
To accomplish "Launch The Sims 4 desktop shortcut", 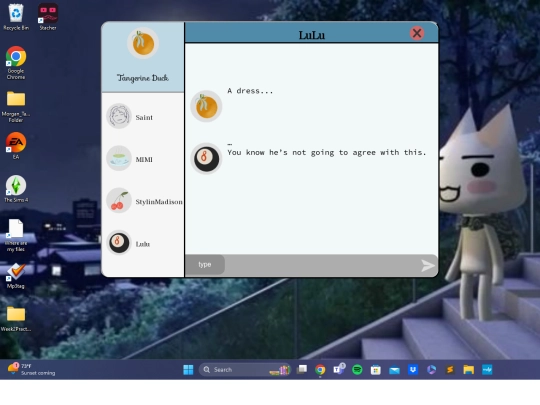I will coord(16,189).
